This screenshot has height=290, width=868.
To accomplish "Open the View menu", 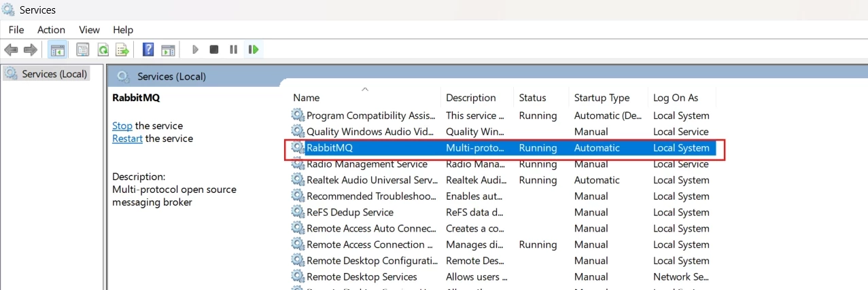I will (89, 30).
